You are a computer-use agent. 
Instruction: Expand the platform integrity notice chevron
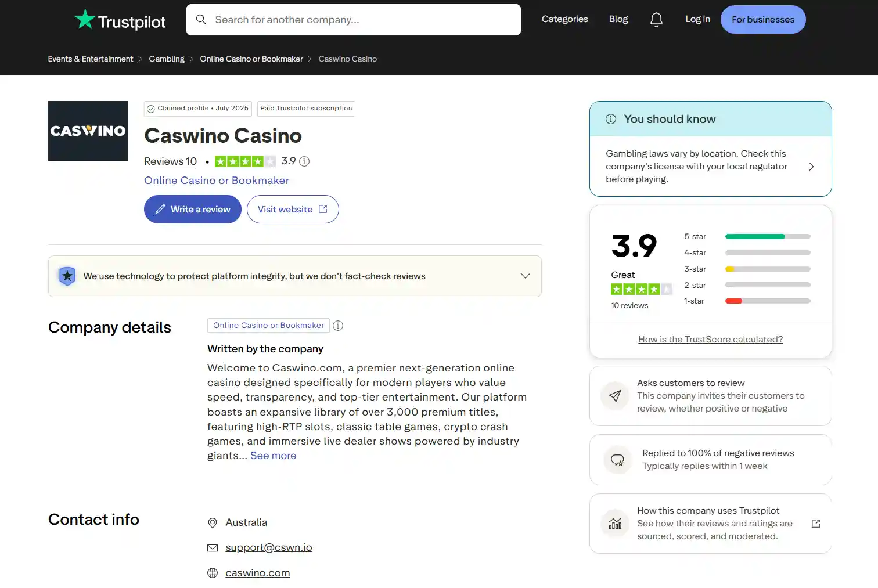pos(526,276)
